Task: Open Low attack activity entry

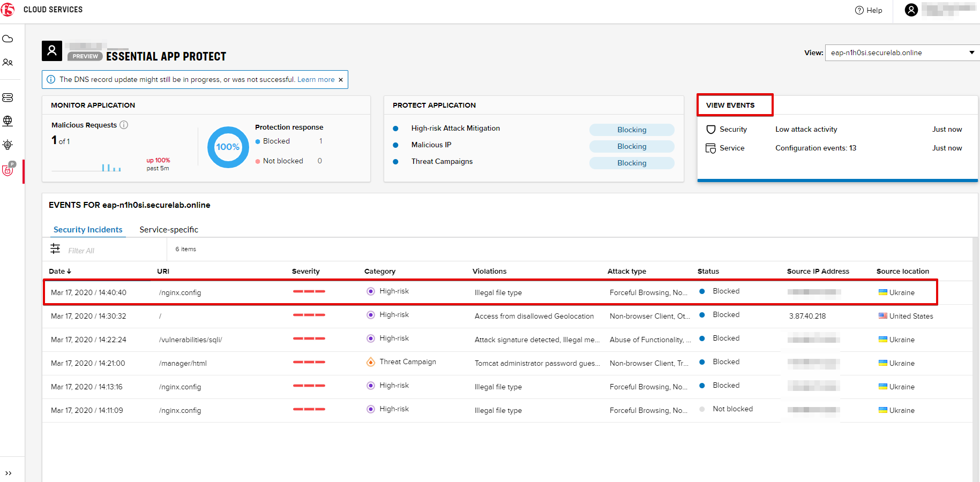Action: 806,129
